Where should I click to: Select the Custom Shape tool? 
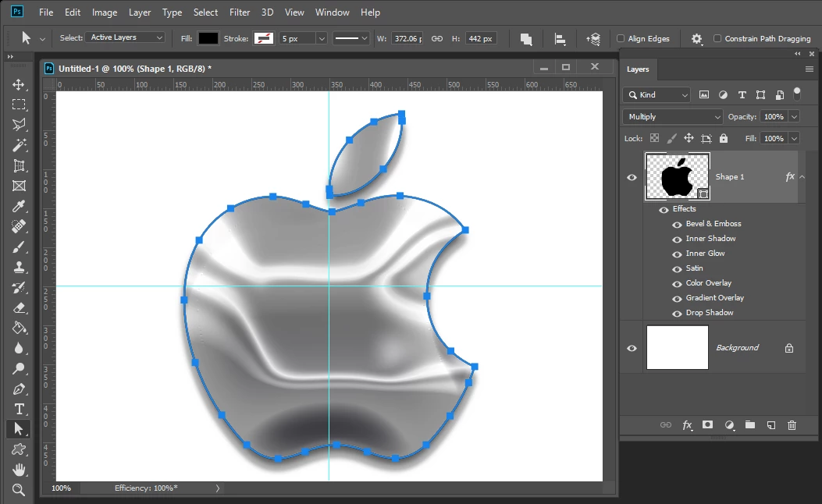19,449
